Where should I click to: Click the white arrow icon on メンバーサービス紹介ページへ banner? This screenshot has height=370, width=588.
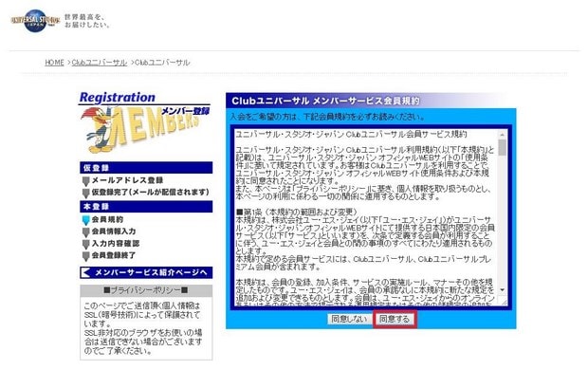[x=86, y=273]
